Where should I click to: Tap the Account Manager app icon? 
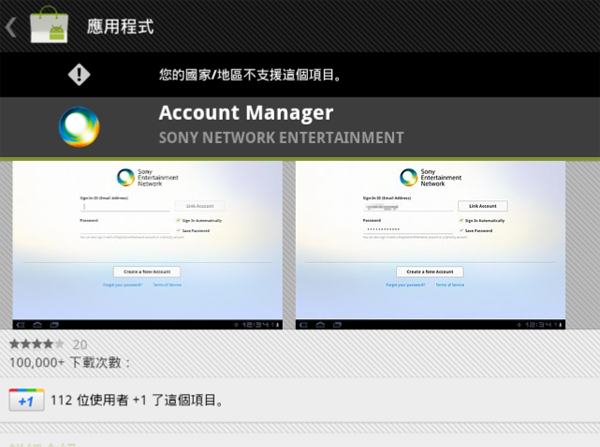pyautogui.click(x=79, y=127)
